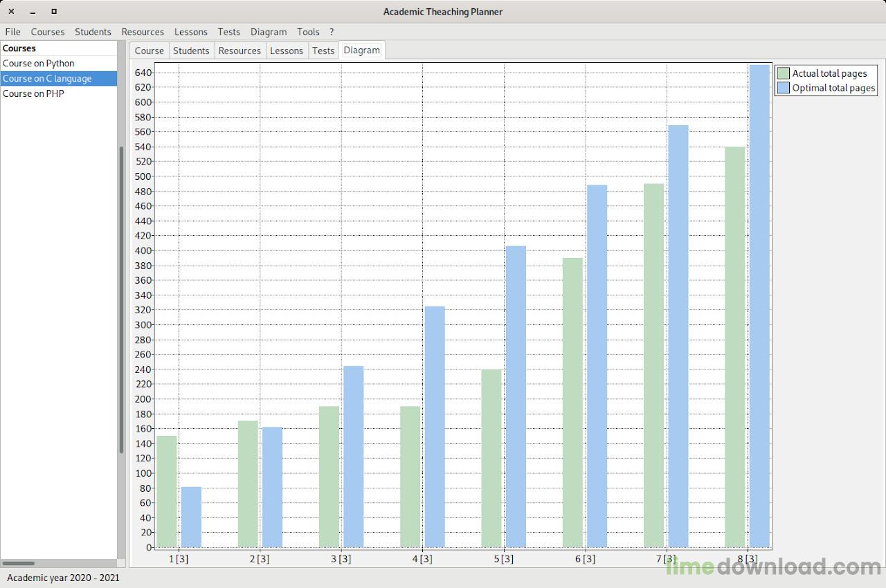Click the blue bar for week 2
The width and height of the screenshot is (886, 588).
(x=272, y=487)
